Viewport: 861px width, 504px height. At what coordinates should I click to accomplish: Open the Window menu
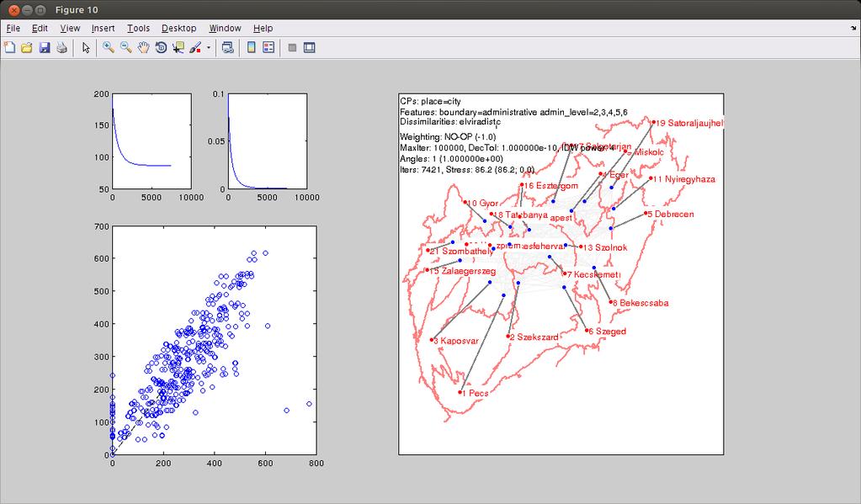225,28
